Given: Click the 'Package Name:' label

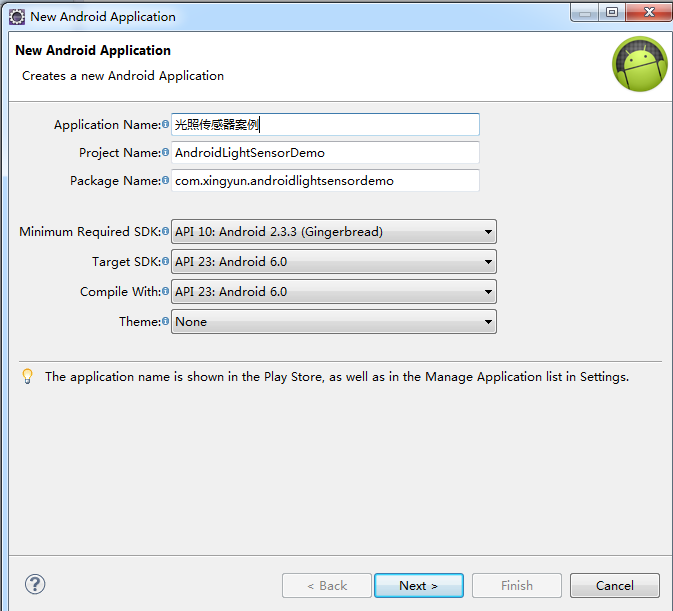Looking at the screenshot, I should (x=115, y=181).
